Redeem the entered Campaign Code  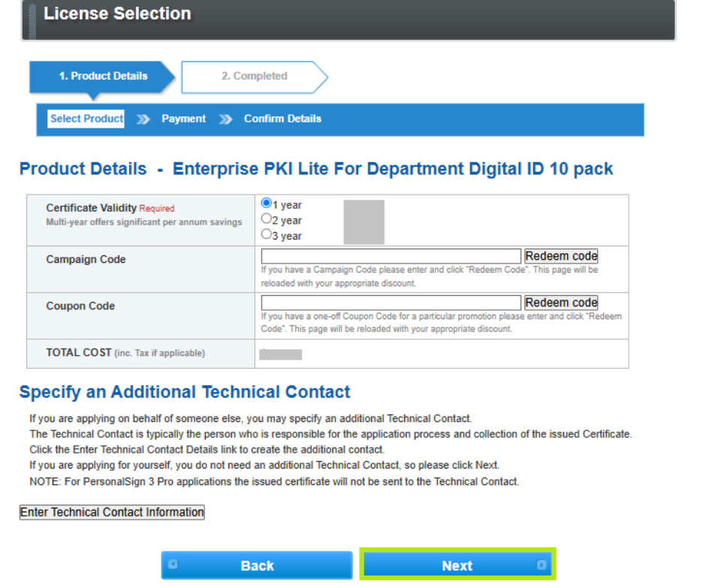click(x=561, y=256)
